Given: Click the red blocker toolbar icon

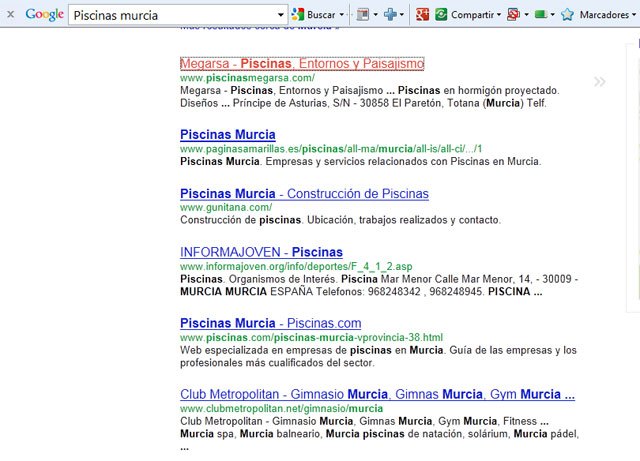Looking at the screenshot, I should coord(513,15).
